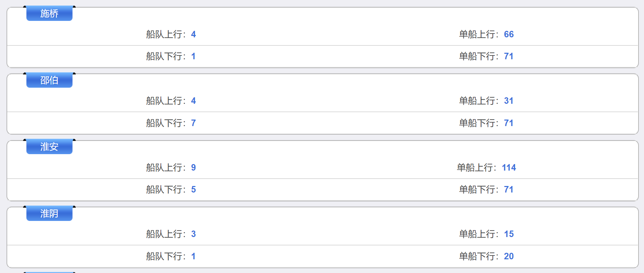Click 施桥 船队上行 count 4
644x273 pixels.
pyautogui.click(x=193, y=34)
